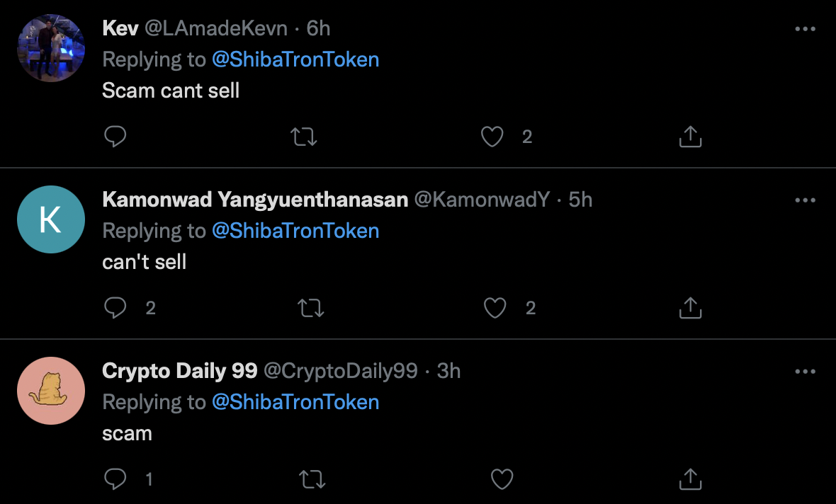Retweet Kev's "Scam cant sell" tweet
Viewport: 836px width, 504px height.
[x=304, y=137]
